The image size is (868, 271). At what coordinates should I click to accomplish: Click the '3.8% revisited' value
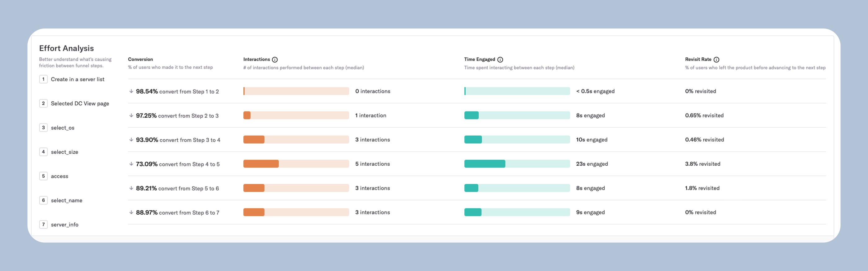[702, 164]
